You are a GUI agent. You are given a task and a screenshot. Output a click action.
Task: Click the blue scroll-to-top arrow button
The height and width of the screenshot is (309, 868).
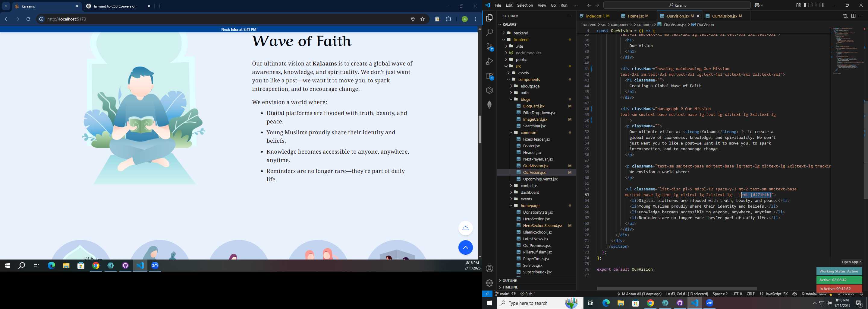465,248
